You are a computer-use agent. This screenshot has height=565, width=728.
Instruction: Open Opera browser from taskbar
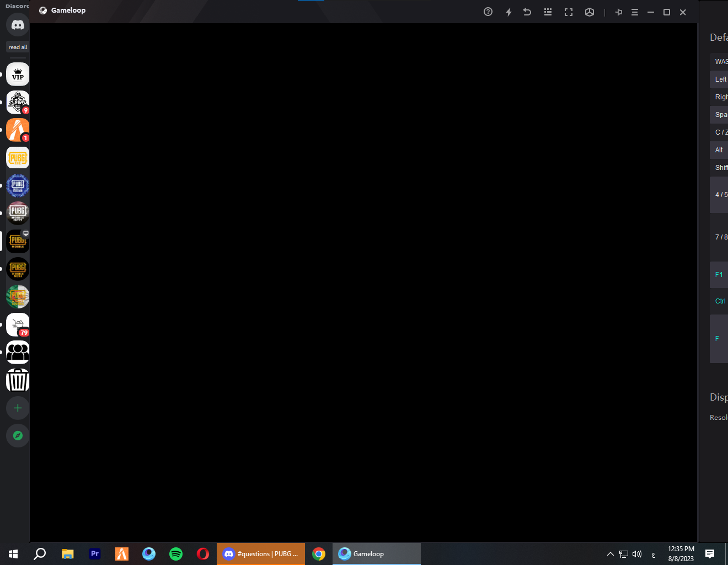pos(203,554)
